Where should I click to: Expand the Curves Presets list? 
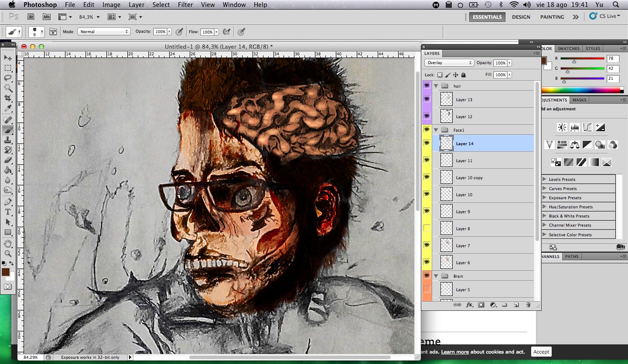tap(544, 189)
